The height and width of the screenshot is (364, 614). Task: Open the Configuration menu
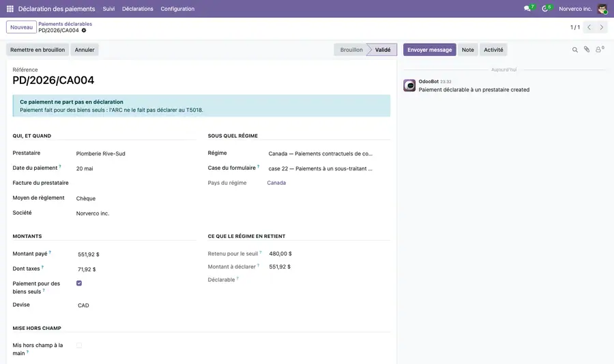pos(177,9)
